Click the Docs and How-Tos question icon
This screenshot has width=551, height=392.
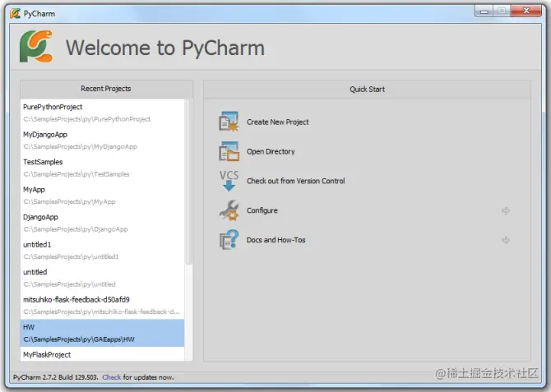coord(229,240)
